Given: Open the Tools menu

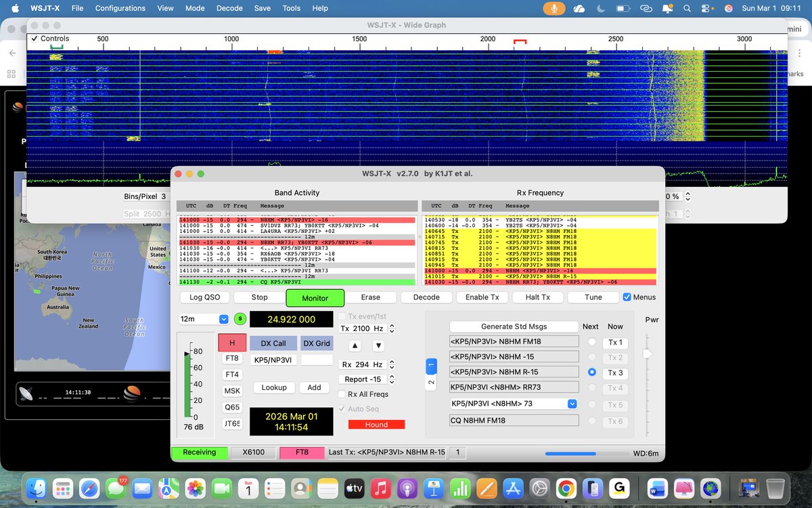Looking at the screenshot, I should 292,8.
